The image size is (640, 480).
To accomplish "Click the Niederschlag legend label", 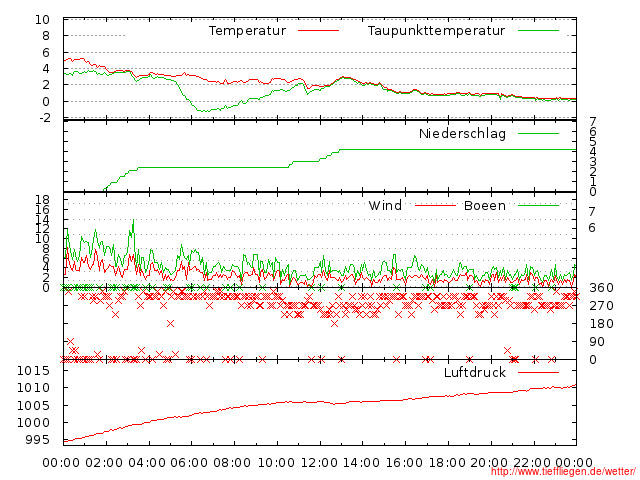I will (462, 133).
